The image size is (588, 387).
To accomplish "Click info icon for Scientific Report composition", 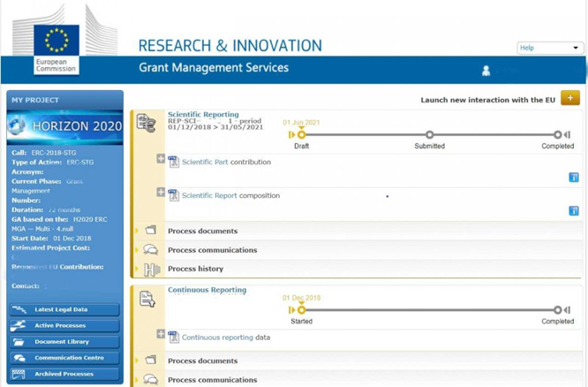I will point(573,210).
